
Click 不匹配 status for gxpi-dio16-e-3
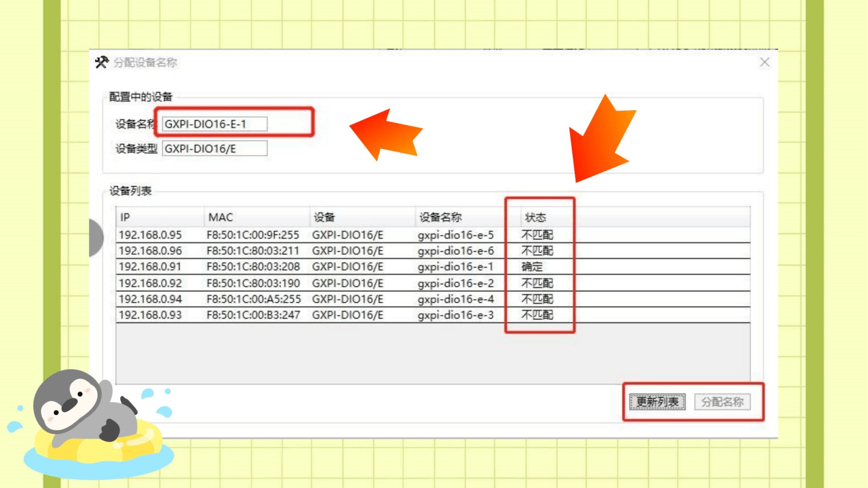[x=537, y=315]
